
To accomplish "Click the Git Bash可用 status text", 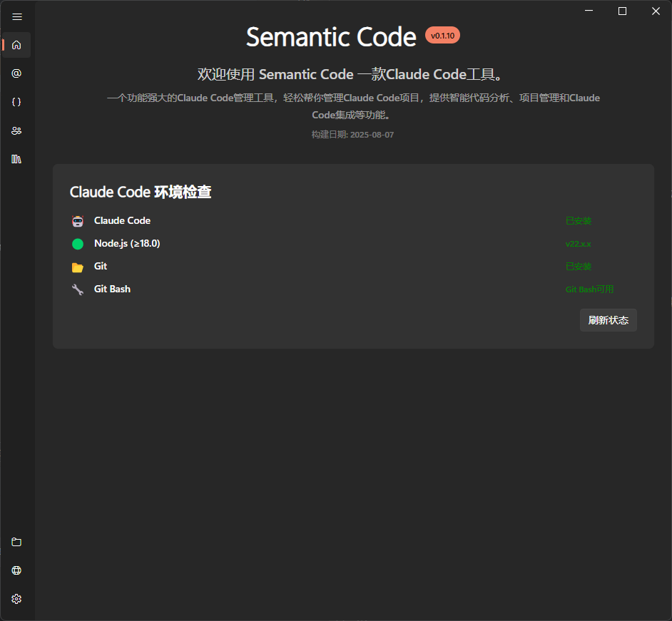I will point(589,289).
